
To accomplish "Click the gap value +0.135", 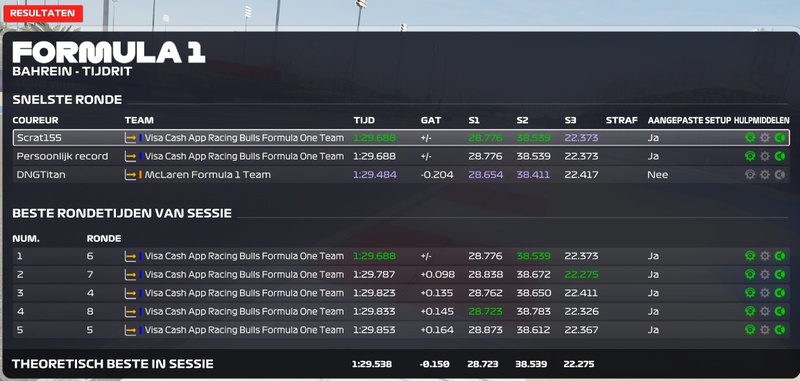I will pos(437,293).
